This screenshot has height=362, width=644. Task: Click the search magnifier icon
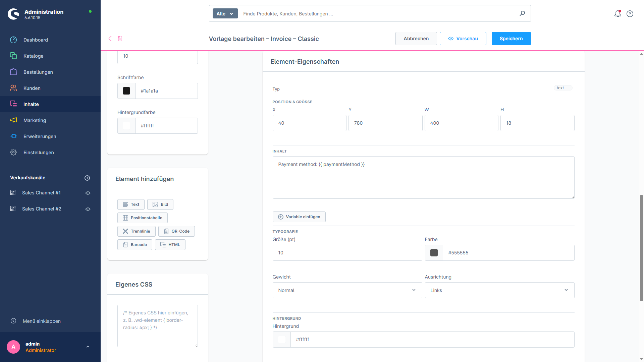click(522, 13)
